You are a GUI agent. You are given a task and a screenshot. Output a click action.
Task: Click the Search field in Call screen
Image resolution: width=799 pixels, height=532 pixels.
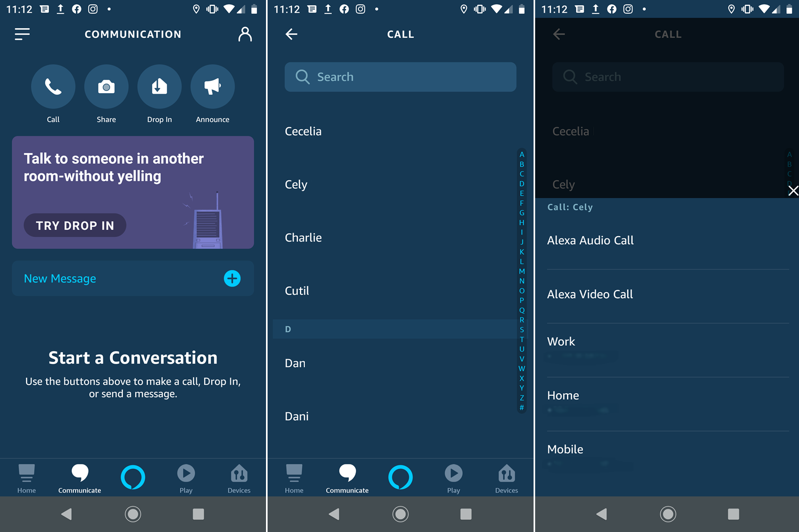401,77
